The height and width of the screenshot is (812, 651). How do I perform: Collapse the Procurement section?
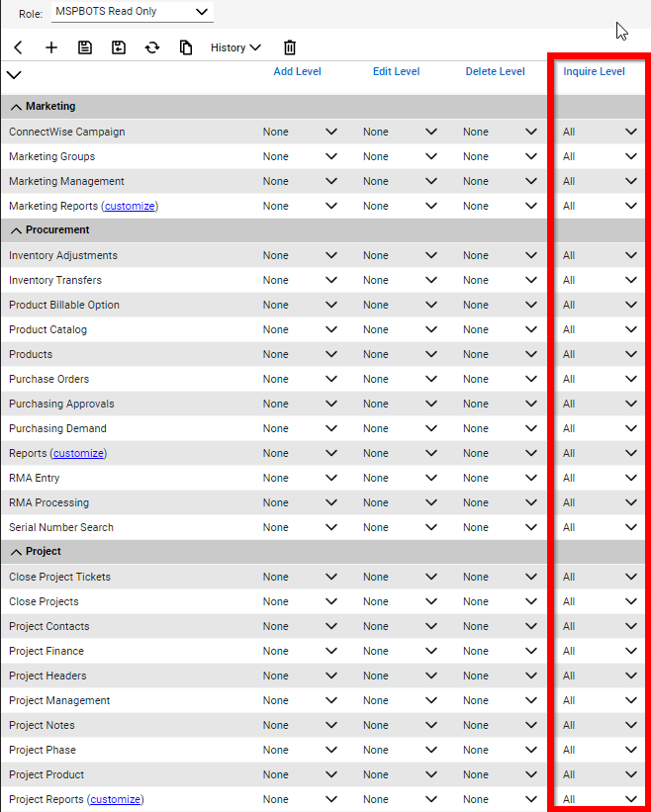pos(17,230)
